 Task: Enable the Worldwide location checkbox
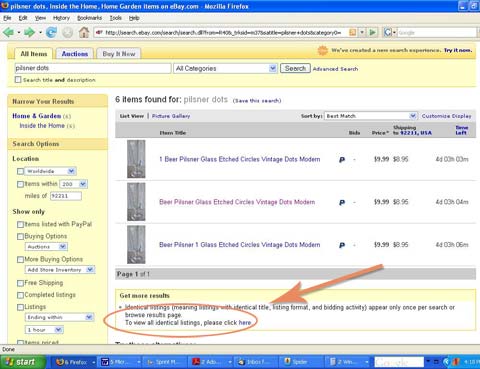20,171
